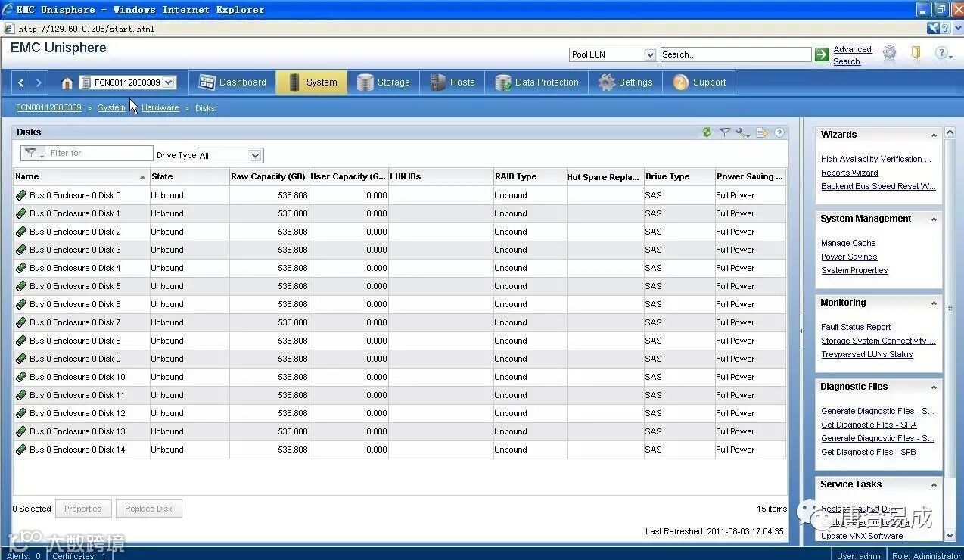This screenshot has width=964, height=560.
Task: Open the Hosts tab
Action: pyautogui.click(x=452, y=82)
